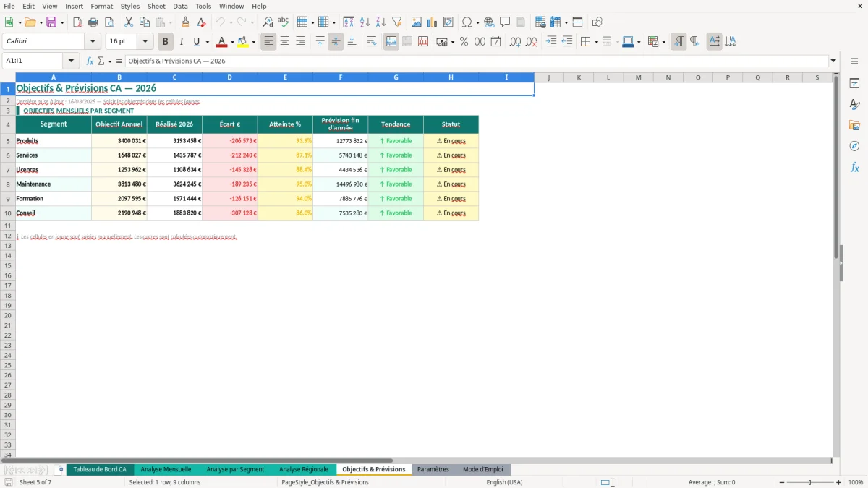Open the Name Box dropdown
The image size is (868, 488).
(71, 61)
